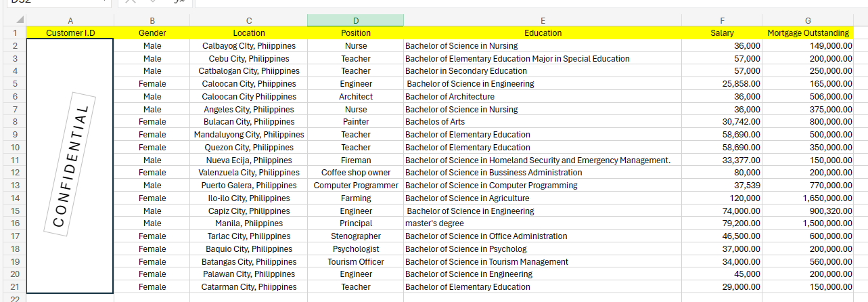Select the CONFIDENTIAL text box
Screen dimensions: 868x302
(70, 166)
